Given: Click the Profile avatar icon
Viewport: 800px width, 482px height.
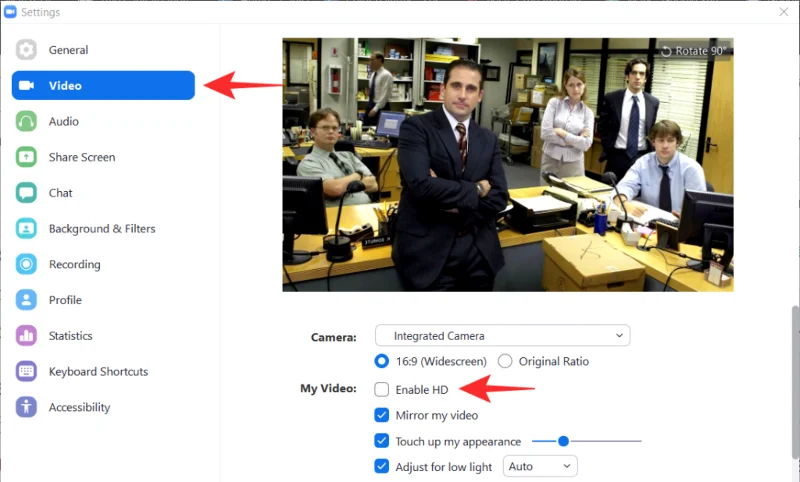Looking at the screenshot, I should pos(26,300).
